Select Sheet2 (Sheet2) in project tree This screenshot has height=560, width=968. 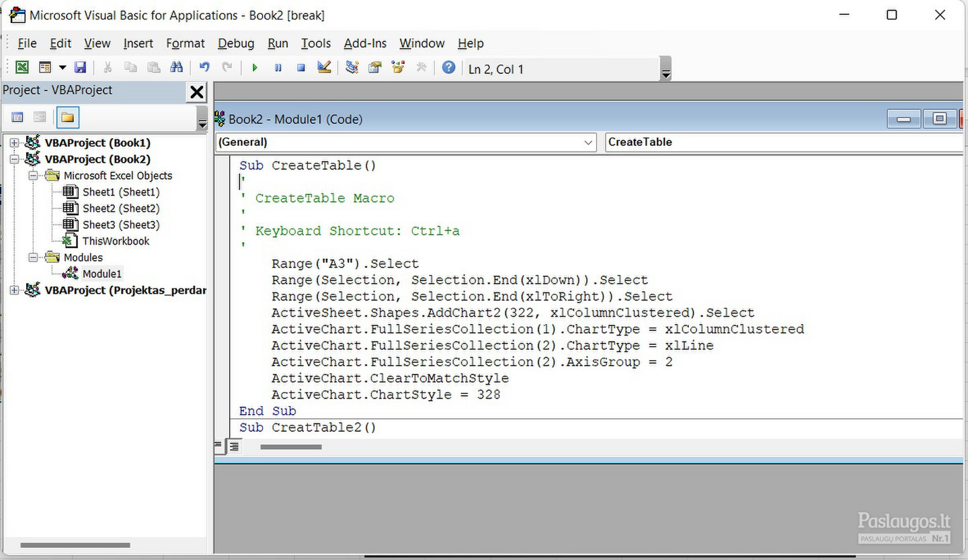tap(121, 208)
